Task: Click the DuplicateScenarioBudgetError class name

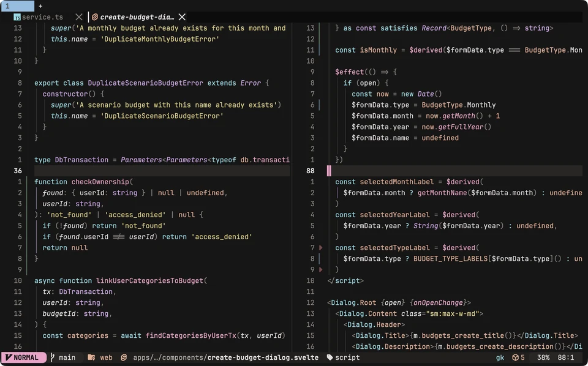Action: tap(146, 83)
